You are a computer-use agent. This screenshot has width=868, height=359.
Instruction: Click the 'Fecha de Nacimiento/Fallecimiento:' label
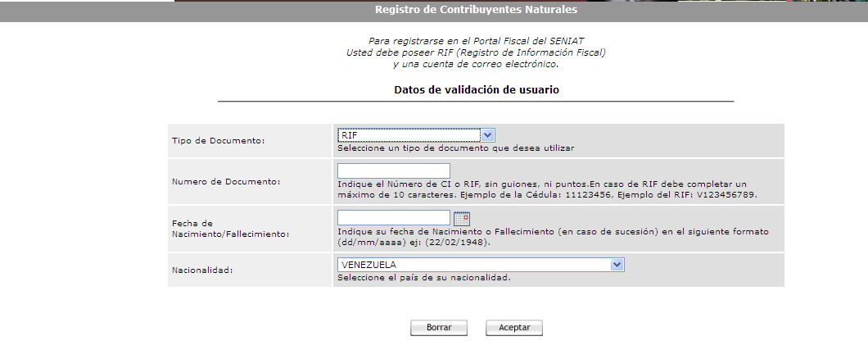[x=231, y=229]
